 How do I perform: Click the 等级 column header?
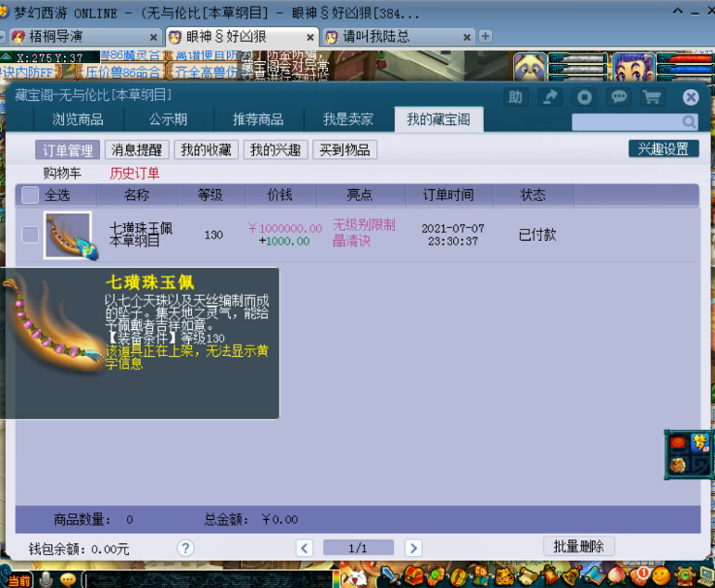pos(211,195)
